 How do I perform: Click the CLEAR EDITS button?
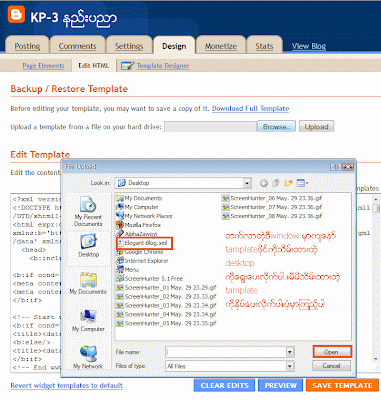[x=224, y=386]
